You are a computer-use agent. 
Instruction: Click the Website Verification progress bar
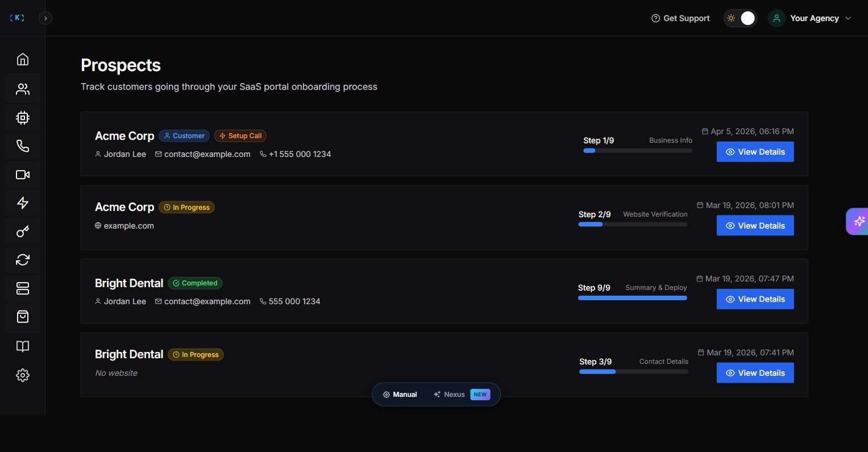coord(633,225)
